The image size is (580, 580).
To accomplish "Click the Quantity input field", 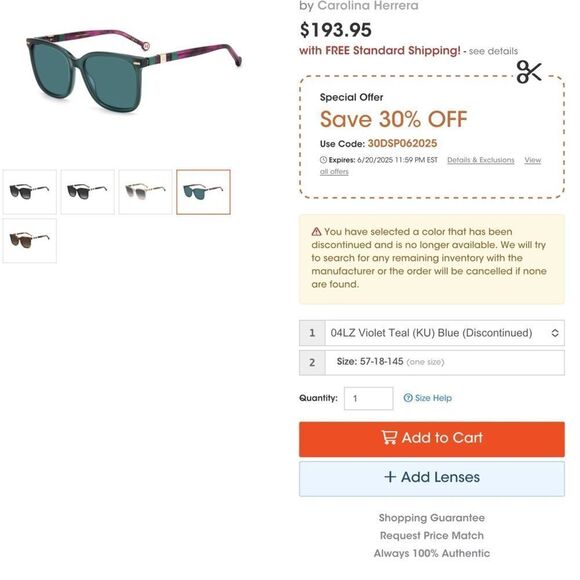I will click(x=368, y=398).
